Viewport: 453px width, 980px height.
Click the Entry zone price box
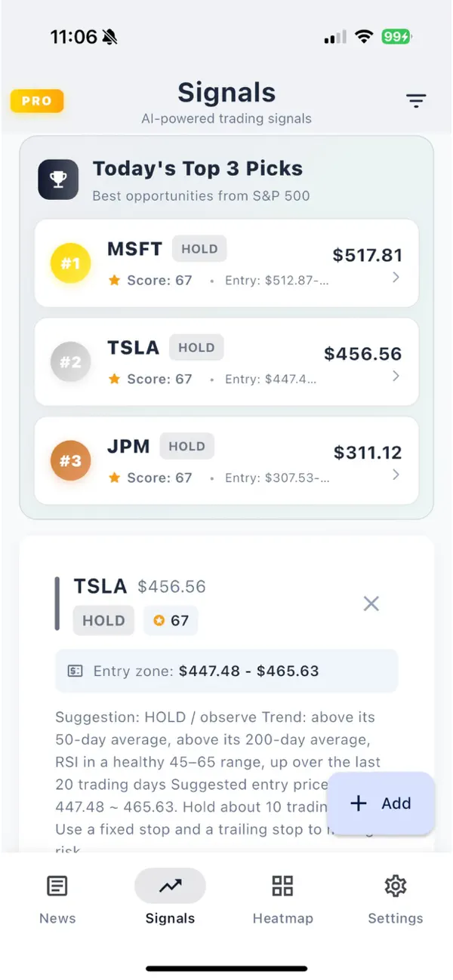(226, 671)
